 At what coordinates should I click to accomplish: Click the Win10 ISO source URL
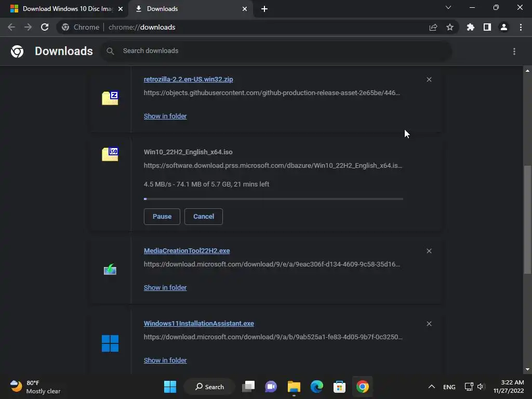click(x=273, y=166)
